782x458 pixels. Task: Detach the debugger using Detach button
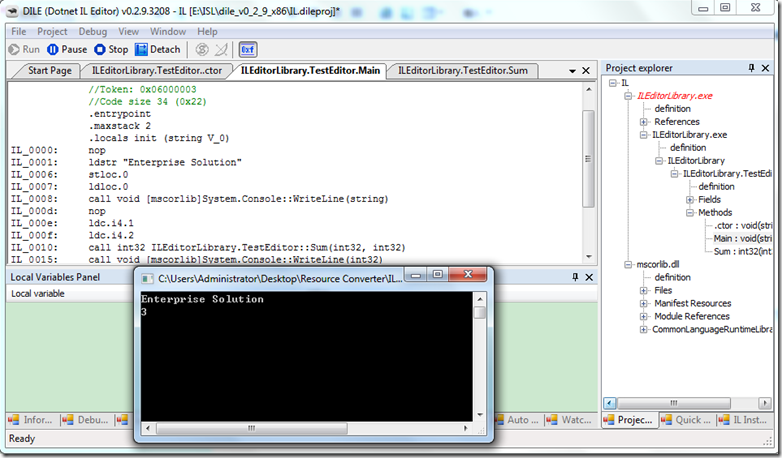click(158, 49)
